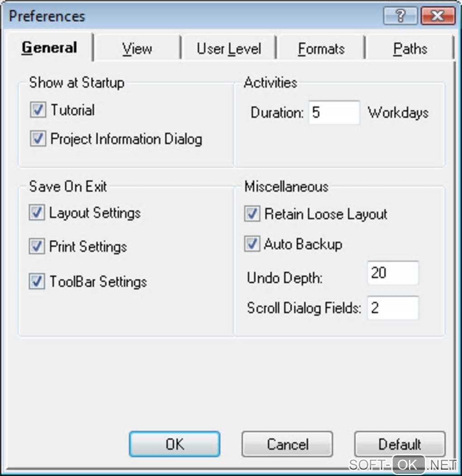
Task: Go to the Paths tab
Action: click(x=410, y=49)
